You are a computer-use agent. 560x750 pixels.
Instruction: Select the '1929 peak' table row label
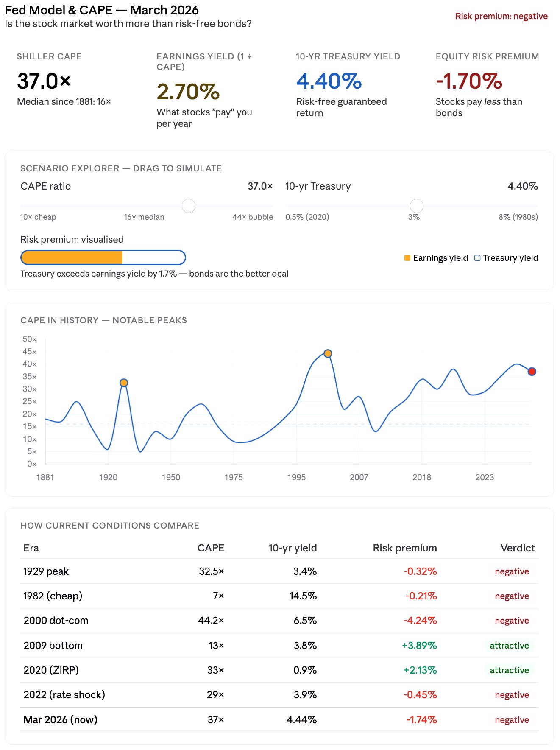(46, 571)
